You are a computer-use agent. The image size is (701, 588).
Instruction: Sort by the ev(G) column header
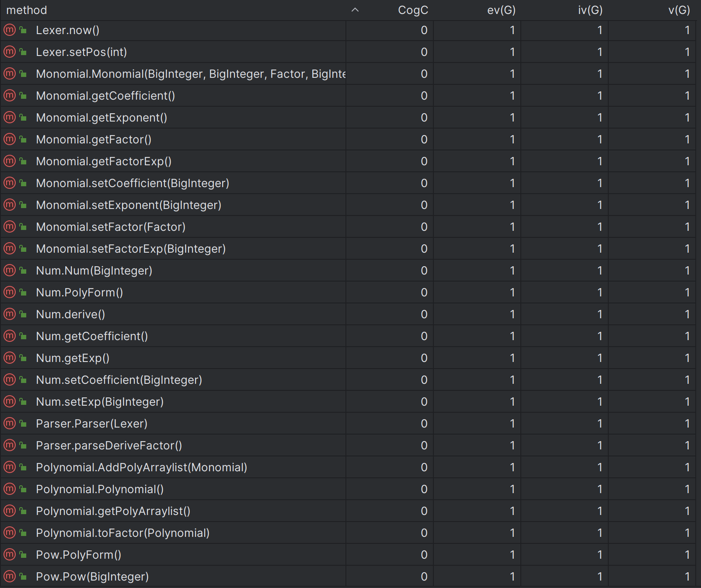coord(501,10)
